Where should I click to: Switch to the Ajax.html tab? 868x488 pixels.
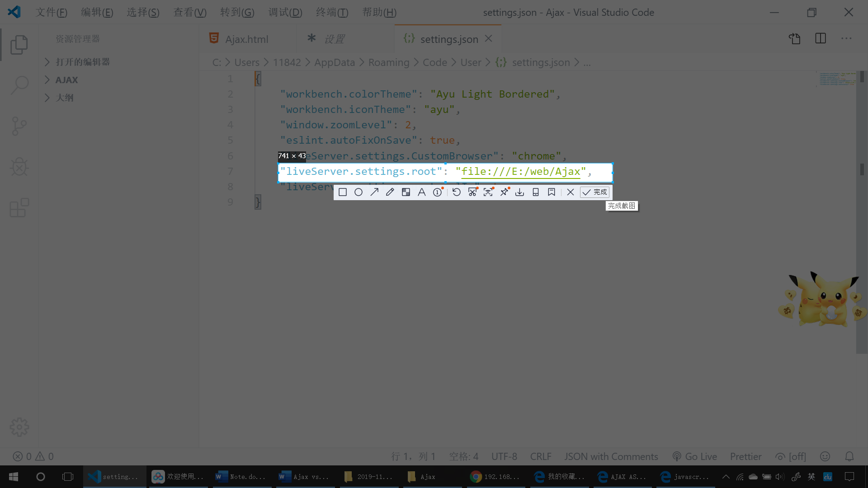click(x=246, y=39)
